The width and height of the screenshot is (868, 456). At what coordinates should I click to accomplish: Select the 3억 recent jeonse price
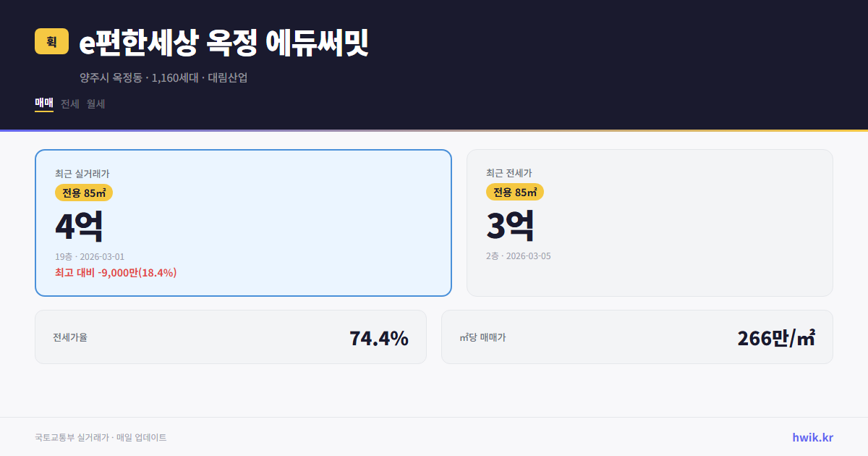511,225
